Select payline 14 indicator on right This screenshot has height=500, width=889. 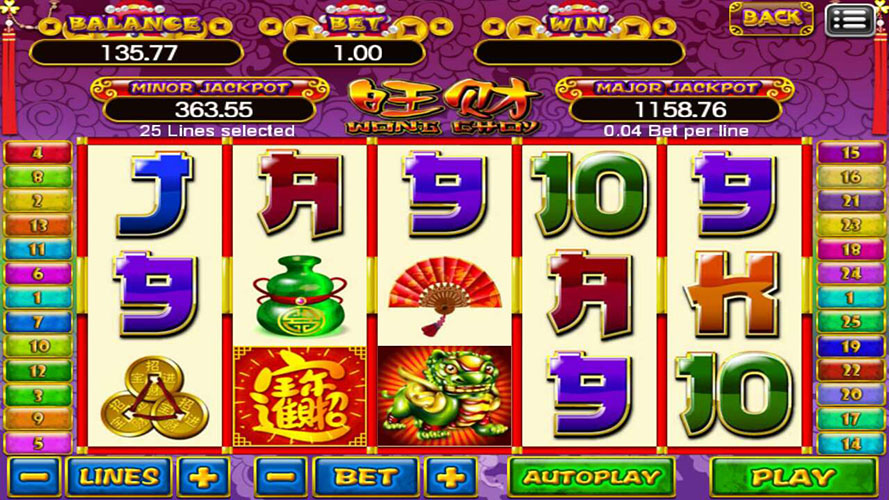(850, 443)
